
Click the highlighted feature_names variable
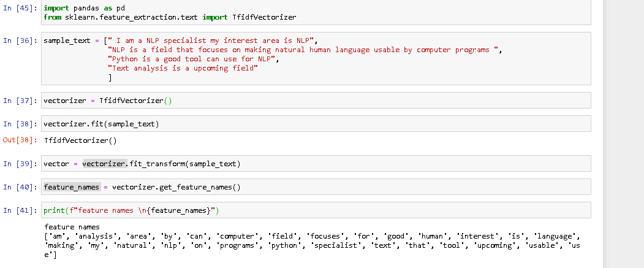click(72, 187)
